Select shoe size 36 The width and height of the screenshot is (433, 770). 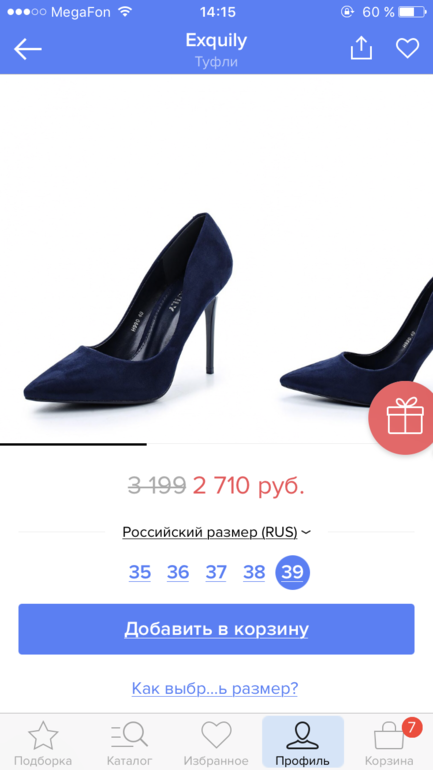(178, 572)
